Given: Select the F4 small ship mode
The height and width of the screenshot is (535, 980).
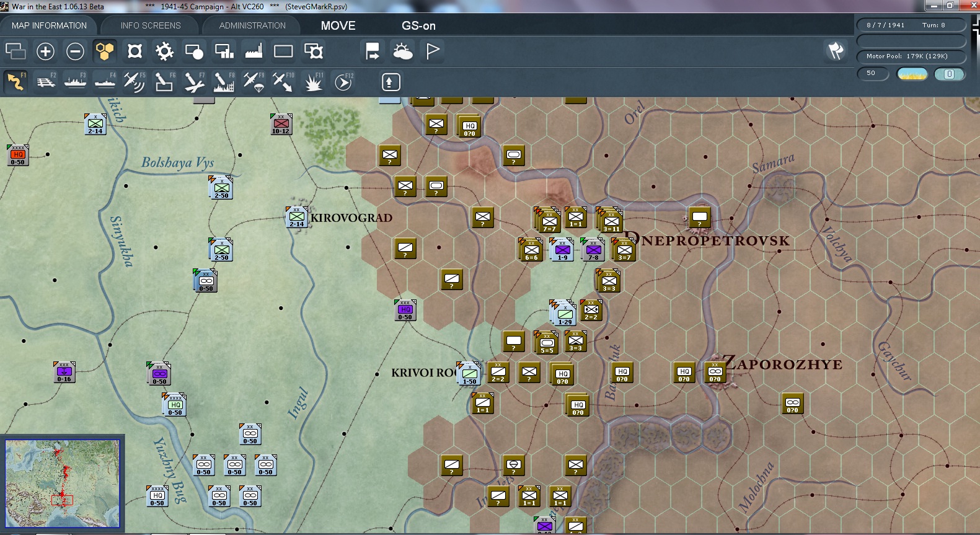Looking at the screenshot, I should click(105, 82).
